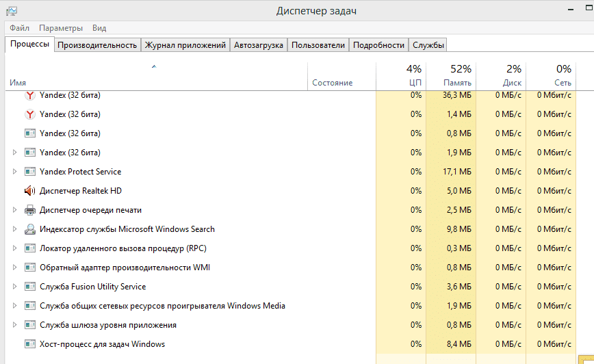Minimize the Диспетчер задач window
Screen dimensions: 594x364
(571, 10)
